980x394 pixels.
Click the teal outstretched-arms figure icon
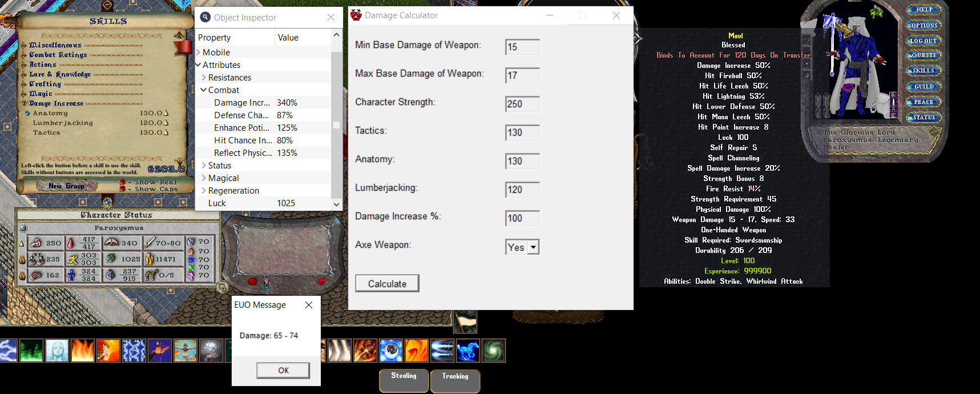coord(185,351)
